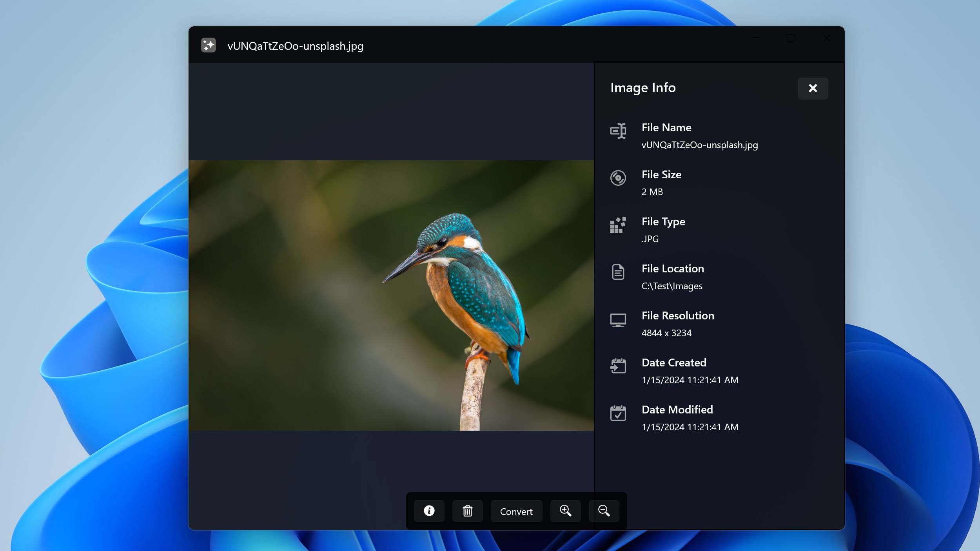980x551 pixels.
Task: Click the resolution value 4844 x 3234
Action: coord(666,333)
